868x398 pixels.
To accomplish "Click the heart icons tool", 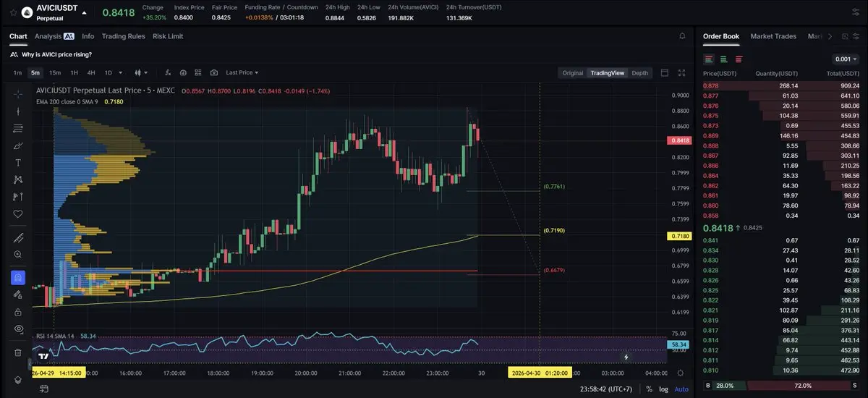I will (18, 214).
